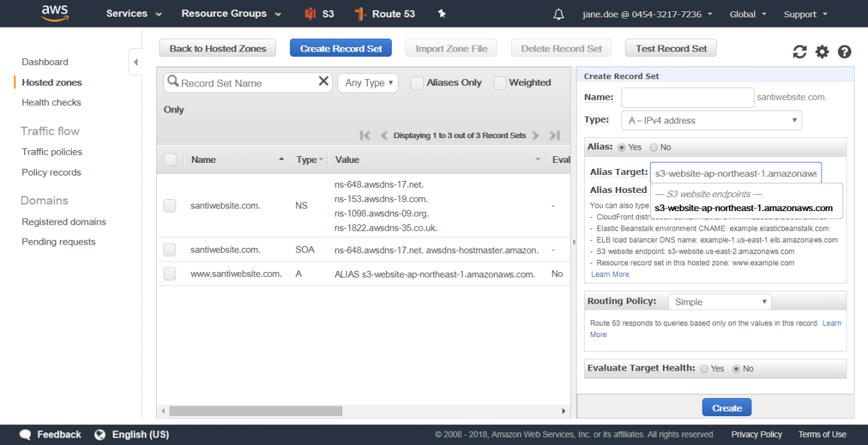Screen dimensions: 868x445
Task: Set Evaluate Target Health to No
Action: tap(736, 369)
